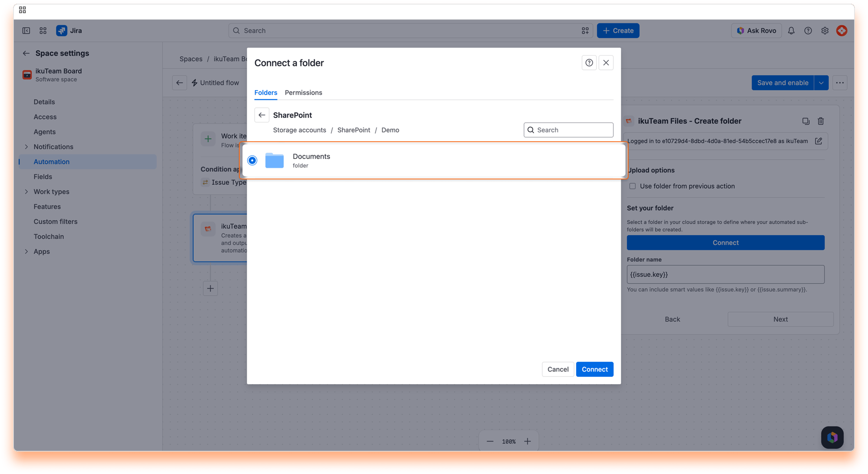This screenshot has width=868, height=474.
Task: Click the Create button in the top bar
Action: click(618, 30)
